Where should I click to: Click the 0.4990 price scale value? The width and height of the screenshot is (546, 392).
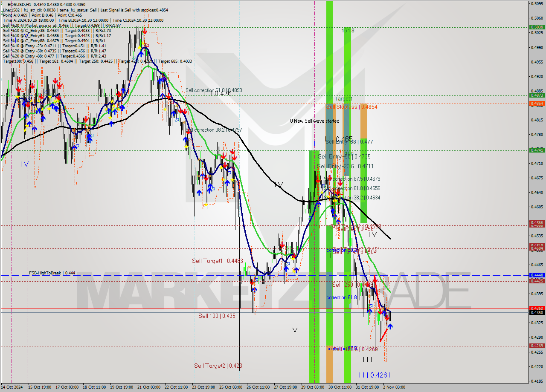point(537,47)
